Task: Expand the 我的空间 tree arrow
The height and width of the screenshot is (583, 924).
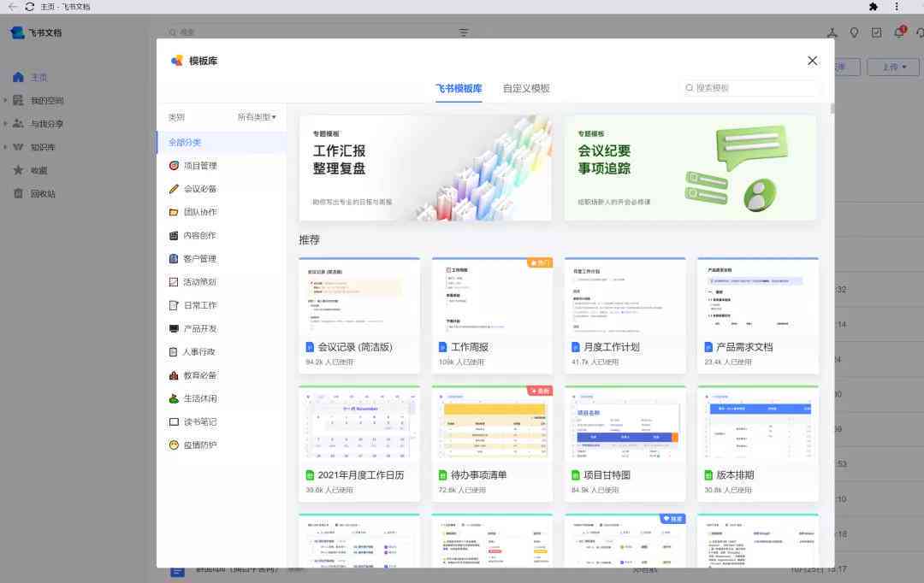Action: pos(5,100)
